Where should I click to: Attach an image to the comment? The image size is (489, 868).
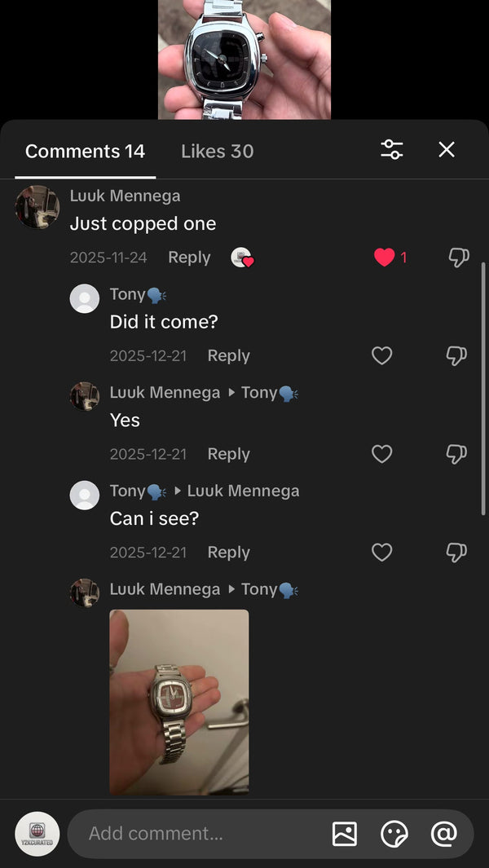(x=345, y=833)
